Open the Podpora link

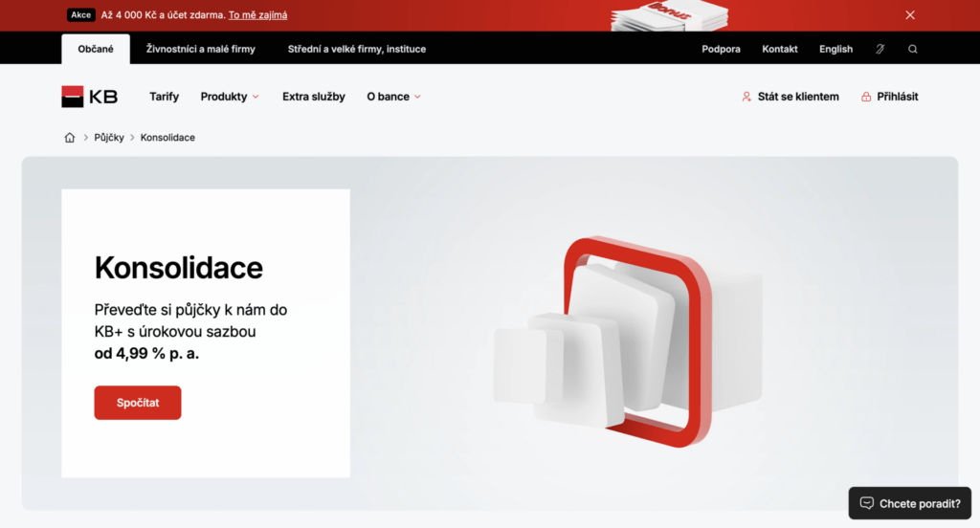pyautogui.click(x=721, y=49)
